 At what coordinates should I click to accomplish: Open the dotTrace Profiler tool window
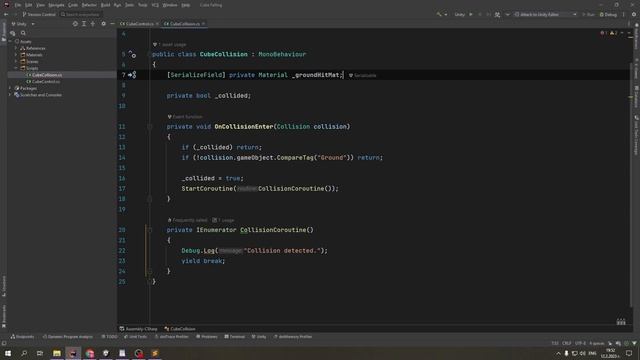point(171,337)
